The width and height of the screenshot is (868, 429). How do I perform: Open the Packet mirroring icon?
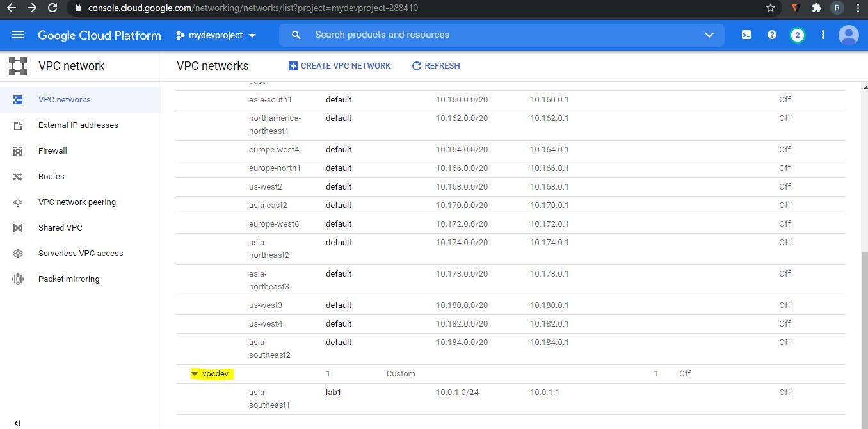point(18,279)
